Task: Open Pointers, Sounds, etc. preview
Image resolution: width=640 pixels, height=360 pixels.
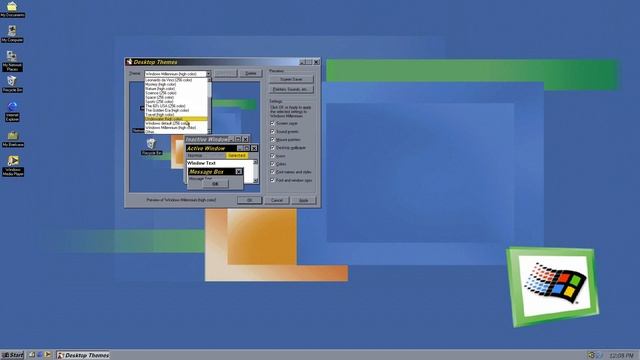Action: (x=291, y=89)
